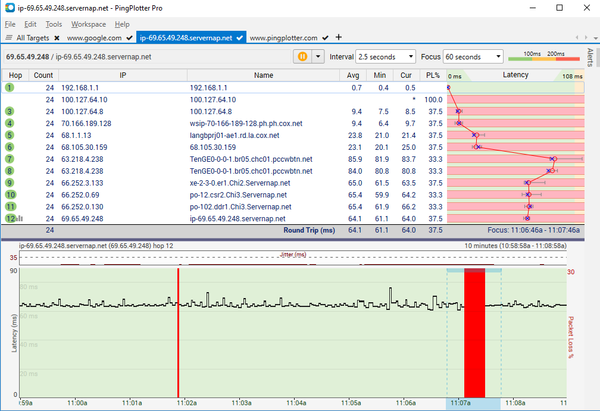Viewport: 600px width, 411px height.
Task: Select the 66.252.3.133 IP cell
Action: pyautogui.click(x=82, y=183)
